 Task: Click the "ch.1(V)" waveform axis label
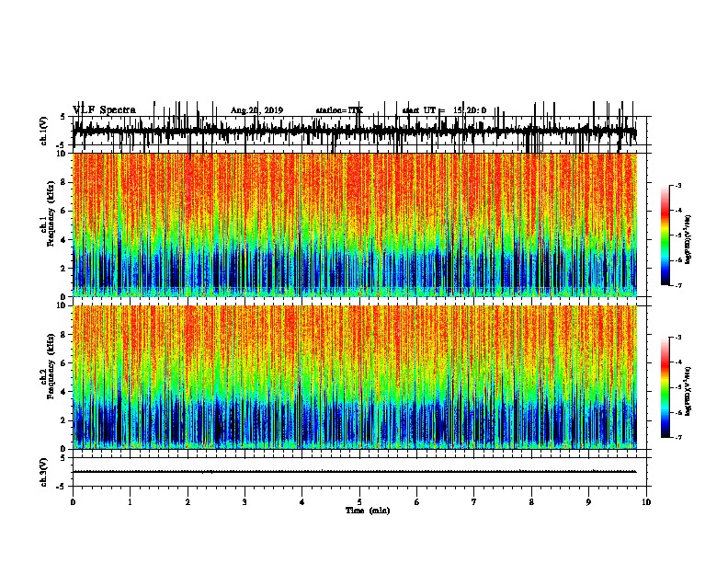pos(44,131)
